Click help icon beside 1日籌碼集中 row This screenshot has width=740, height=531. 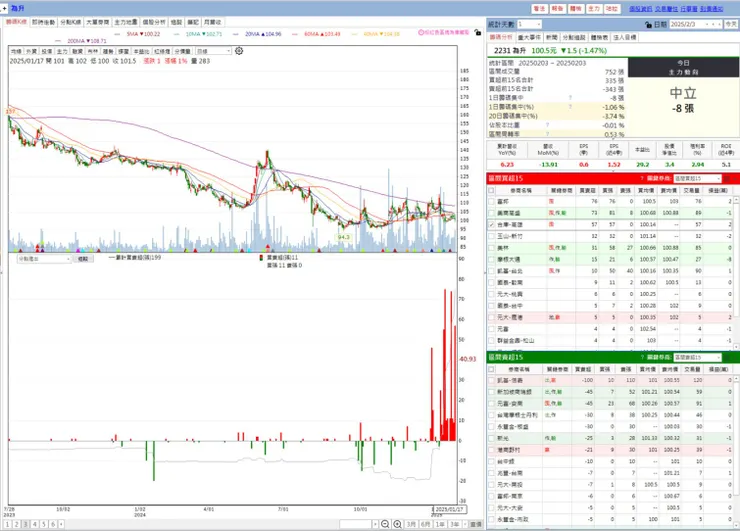coord(571,98)
